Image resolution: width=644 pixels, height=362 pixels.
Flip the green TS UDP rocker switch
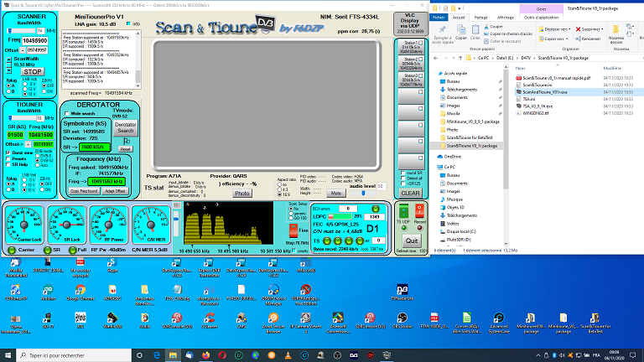tap(403, 211)
